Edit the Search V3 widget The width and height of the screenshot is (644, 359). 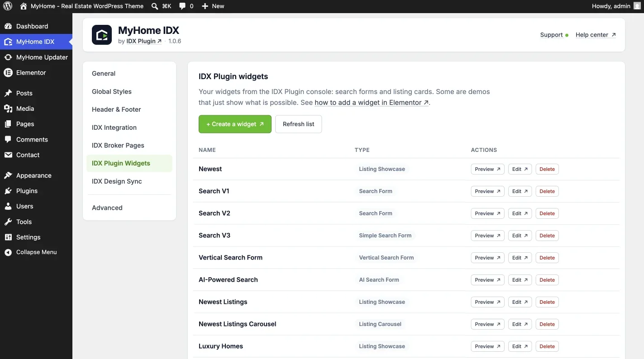click(x=520, y=236)
